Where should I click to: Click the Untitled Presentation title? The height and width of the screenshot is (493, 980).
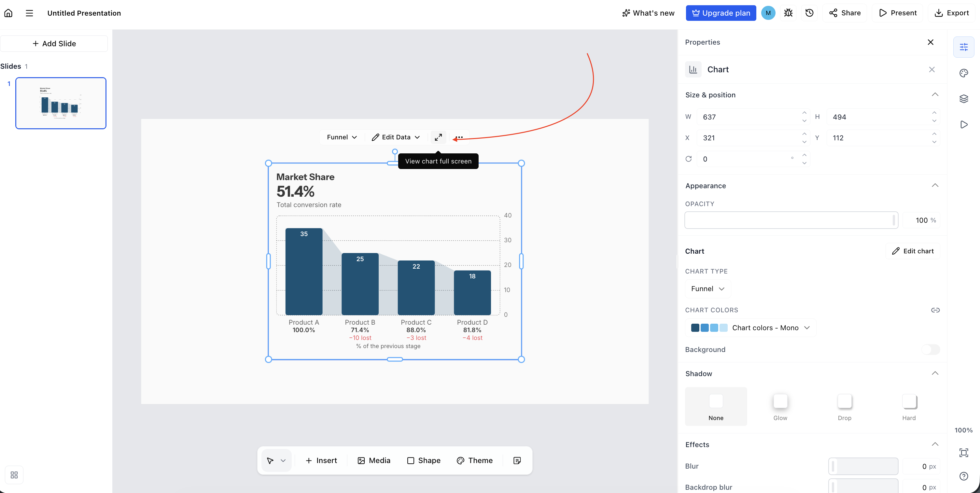click(x=84, y=13)
